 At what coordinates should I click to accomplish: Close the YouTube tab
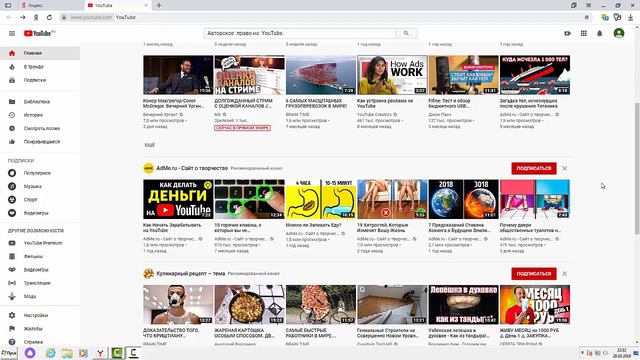click(146, 5)
